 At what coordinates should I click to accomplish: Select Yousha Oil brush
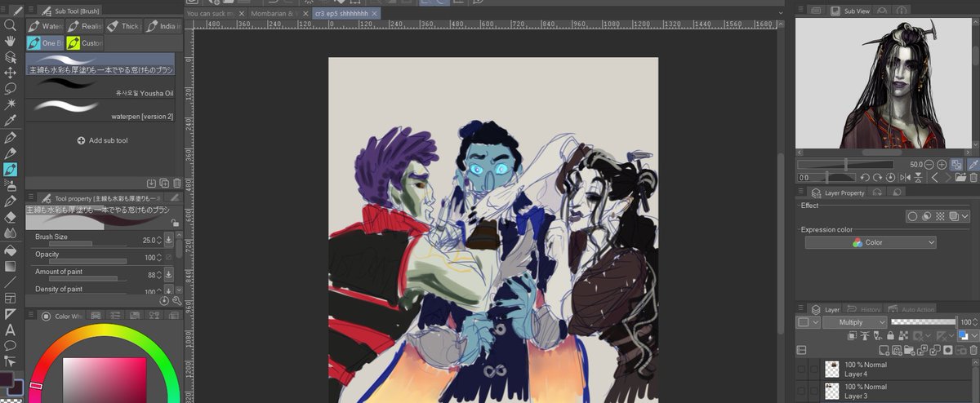coord(100,87)
